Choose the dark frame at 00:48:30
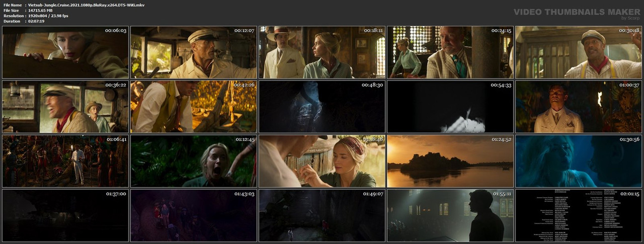 pos(322,107)
